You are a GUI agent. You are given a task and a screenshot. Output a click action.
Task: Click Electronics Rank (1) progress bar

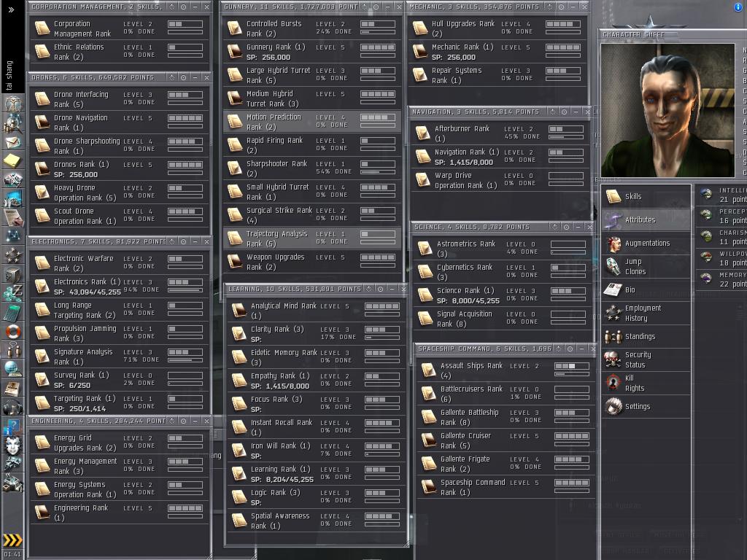click(x=185, y=290)
